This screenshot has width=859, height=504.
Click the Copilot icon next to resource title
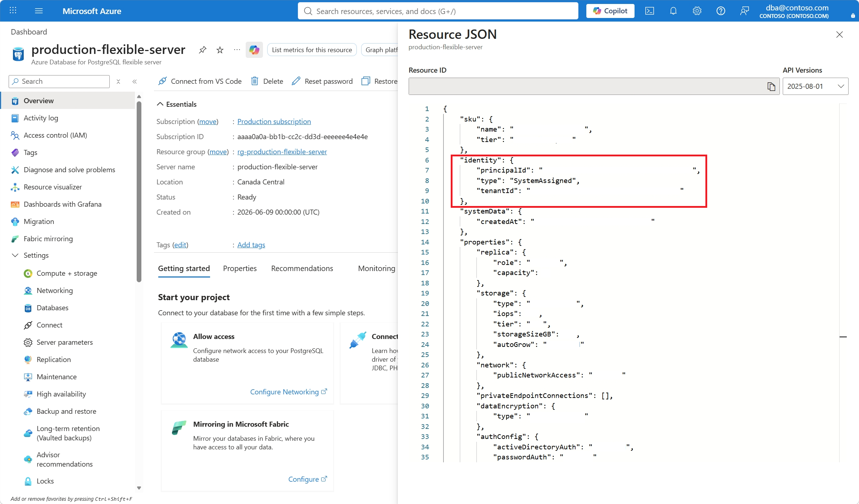click(x=254, y=50)
